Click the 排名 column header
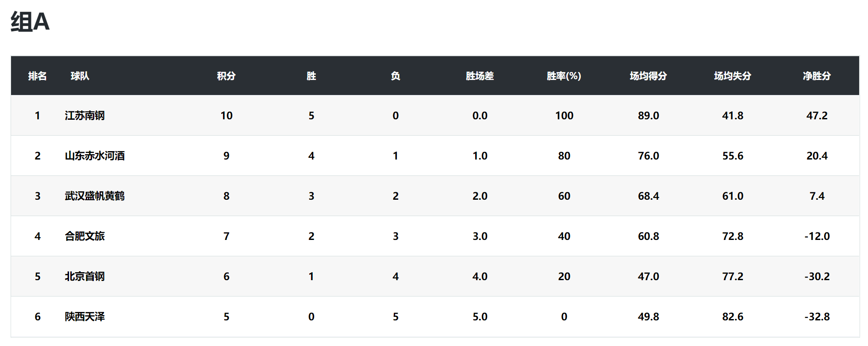The image size is (868, 346). pos(37,76)
